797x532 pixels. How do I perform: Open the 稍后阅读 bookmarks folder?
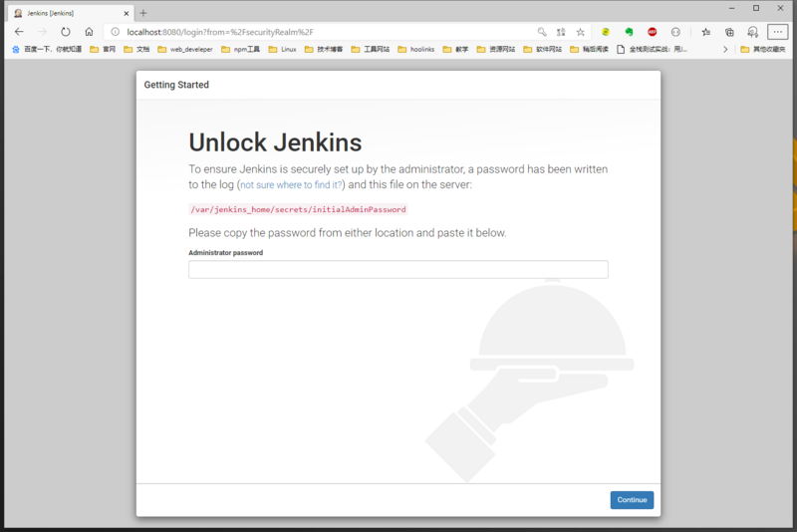point(590,49)
